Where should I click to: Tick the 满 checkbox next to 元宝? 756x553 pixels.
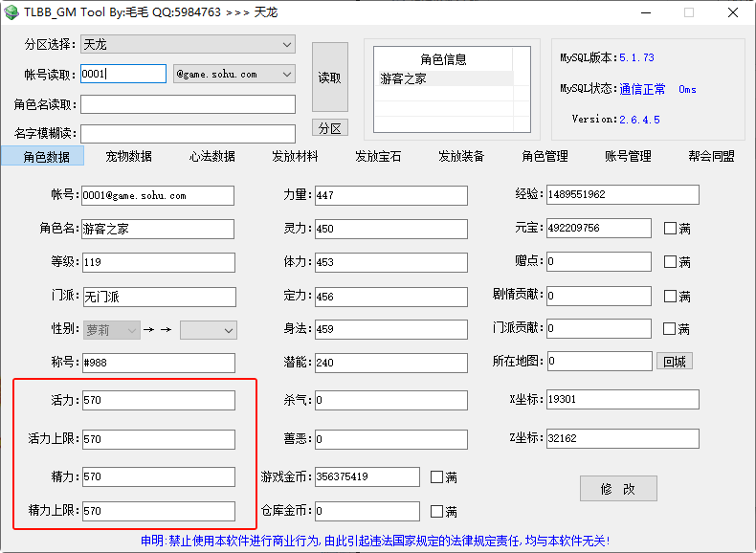pyautogui.click(x=671, y=229)
